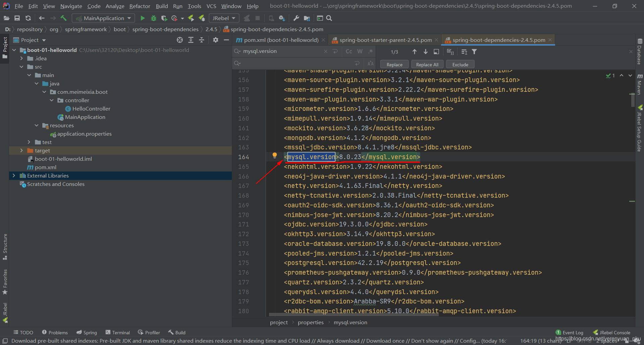Click the Profiler run icon
Viewport: 644px width, 345px height.
tap(174, 18)
